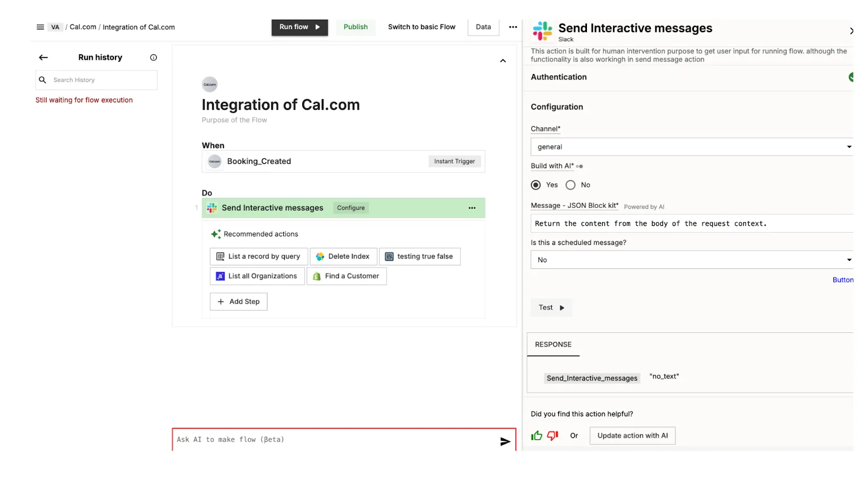
Task: Expand the scheduled message dropdown
Action: pos(691,260)
